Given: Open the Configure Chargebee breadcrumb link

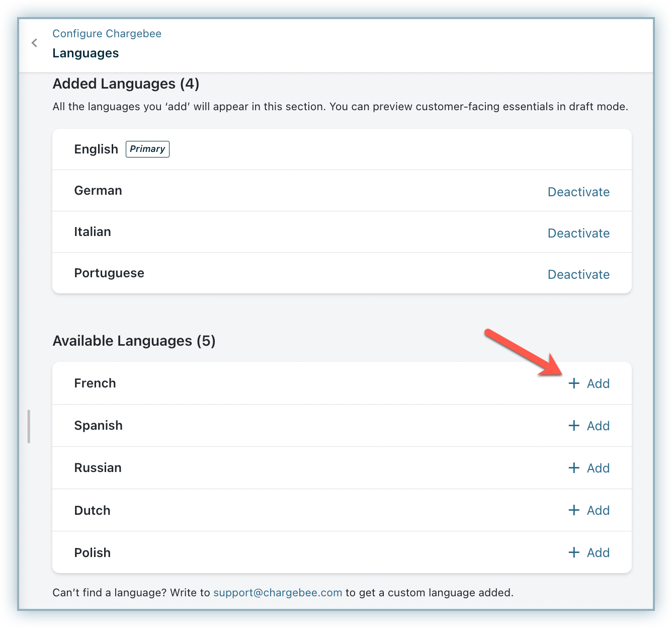Looking at the screenshot, I should [x=107, y=34].
